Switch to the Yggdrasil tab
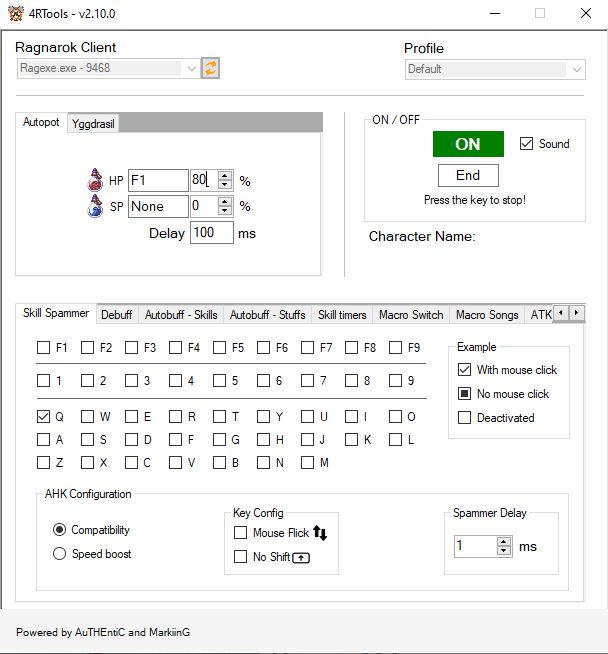Viewport: 608px width, 654px height. tap(93, 124)
